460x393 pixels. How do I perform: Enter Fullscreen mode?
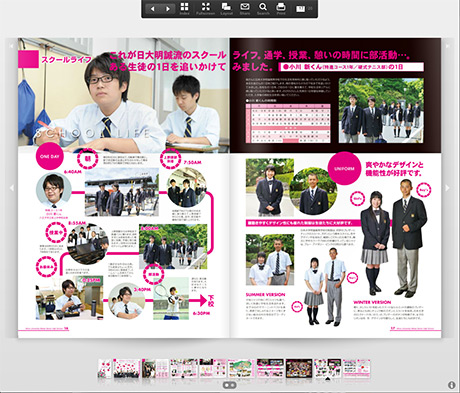[205, 9]
